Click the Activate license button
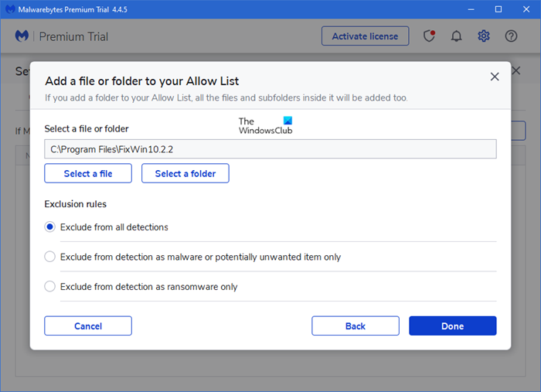The image size is (541, 392). pos(365,36)
